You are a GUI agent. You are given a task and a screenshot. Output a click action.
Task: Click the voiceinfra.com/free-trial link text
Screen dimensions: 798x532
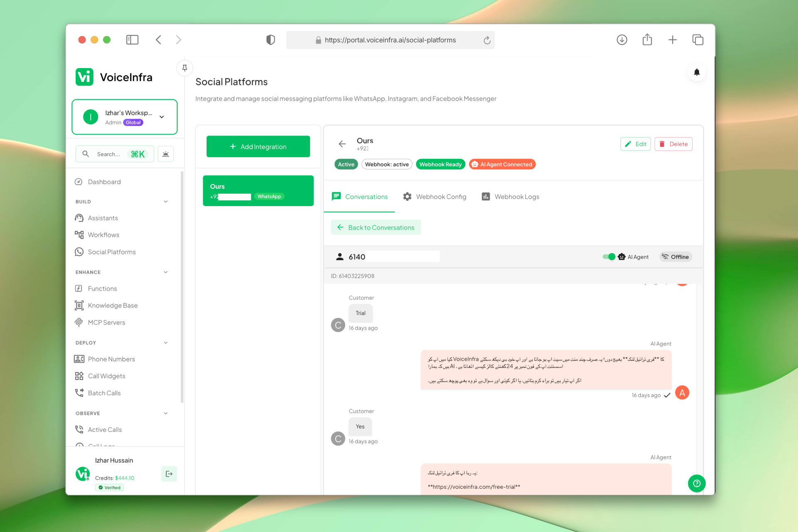coord(474,487)
